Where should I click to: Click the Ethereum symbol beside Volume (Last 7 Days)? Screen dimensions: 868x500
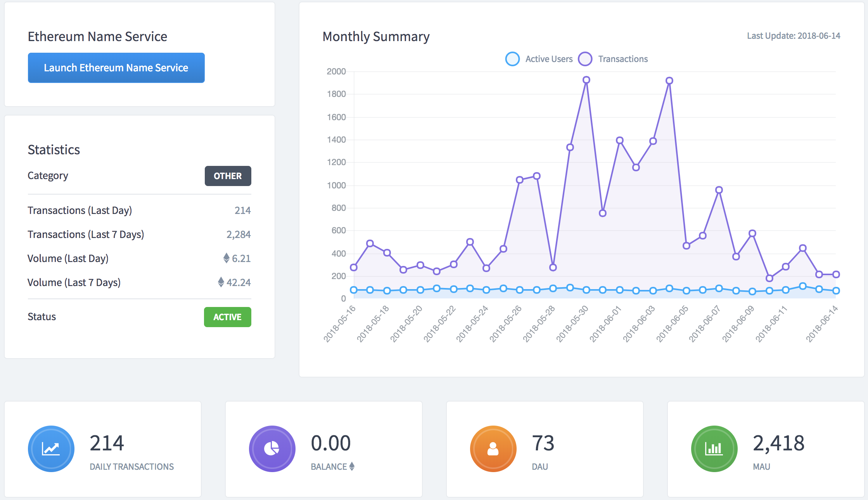point(221,282)
